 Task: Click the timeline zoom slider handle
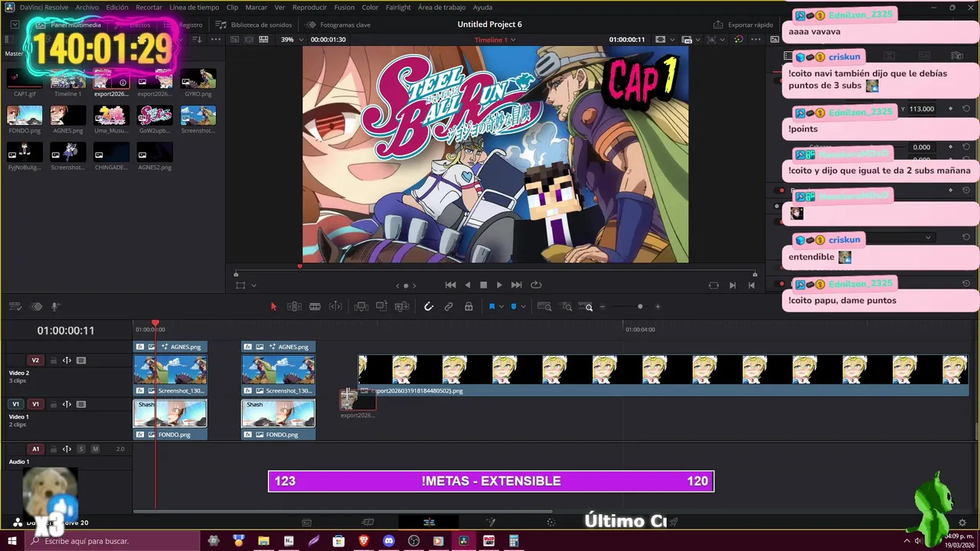[640, 307]
